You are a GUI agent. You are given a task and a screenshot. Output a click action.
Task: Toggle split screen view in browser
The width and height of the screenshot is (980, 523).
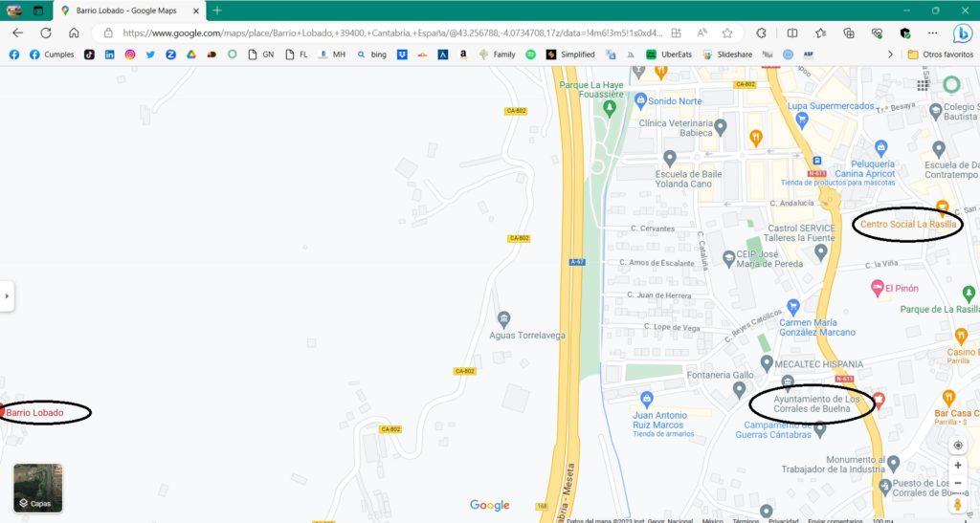tap(791, 33)
